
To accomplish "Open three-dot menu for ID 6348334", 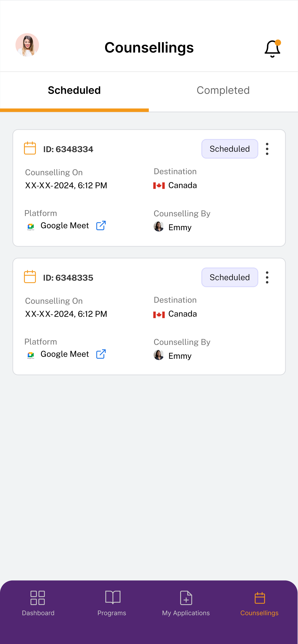I will click(267, 149).
